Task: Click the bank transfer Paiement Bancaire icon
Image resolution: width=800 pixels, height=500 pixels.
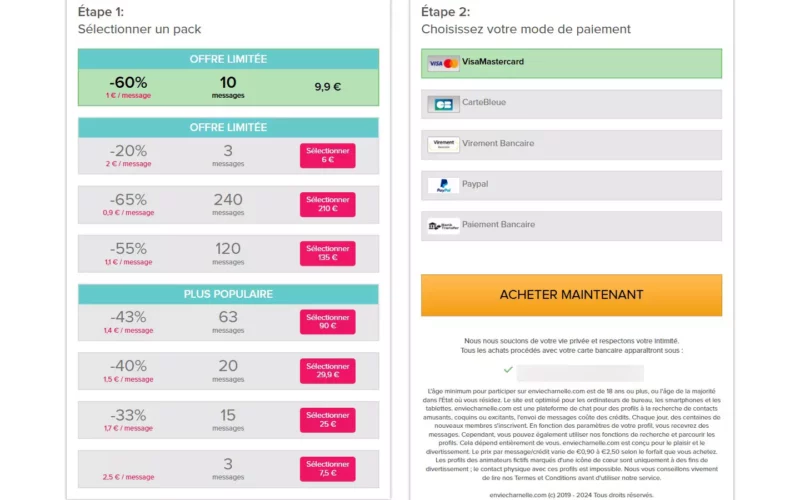Action: (443, 226)
